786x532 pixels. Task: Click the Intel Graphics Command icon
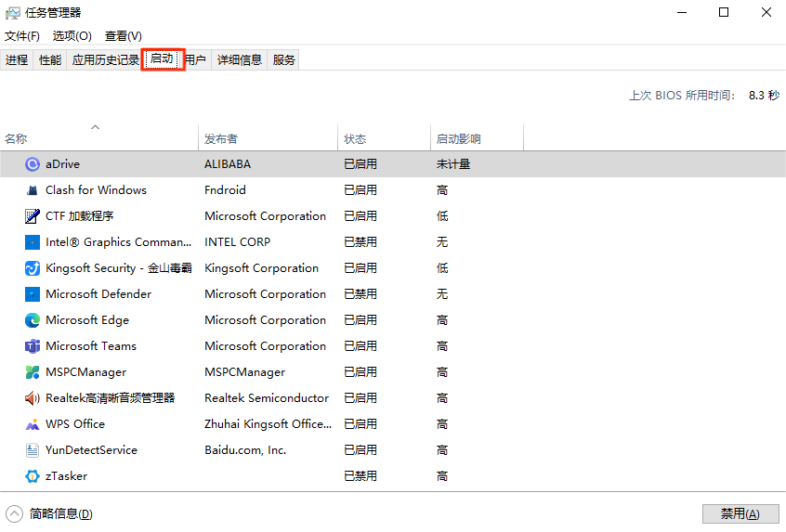[x=33, y=242]
